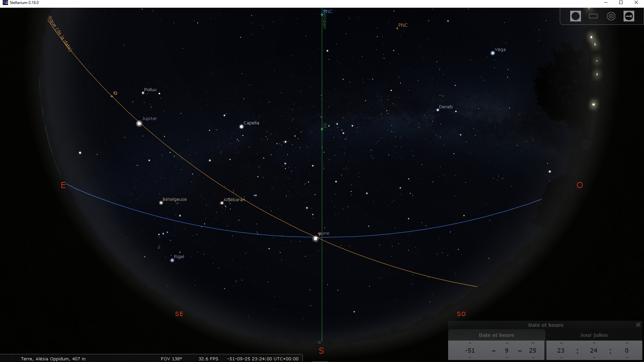Viewport: 644px width, 362px height.
Task: Select the Moon marker near the meridian
Action: click(315, 239)
